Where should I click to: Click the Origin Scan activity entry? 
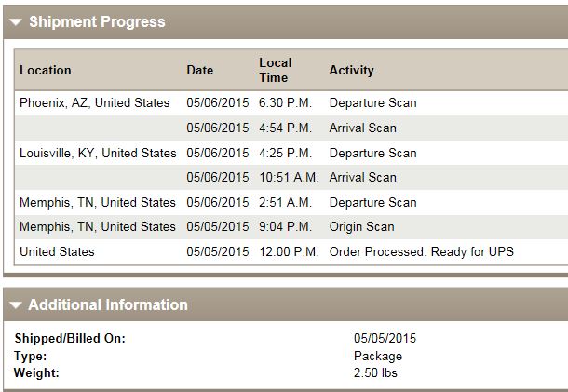coord(361,227)
